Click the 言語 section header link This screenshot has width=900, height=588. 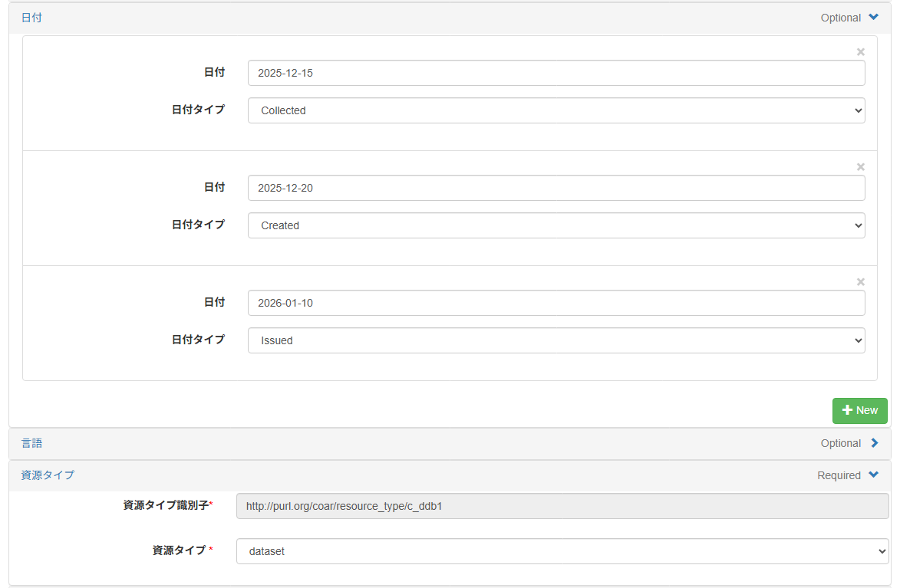click(x=31, y=443)
